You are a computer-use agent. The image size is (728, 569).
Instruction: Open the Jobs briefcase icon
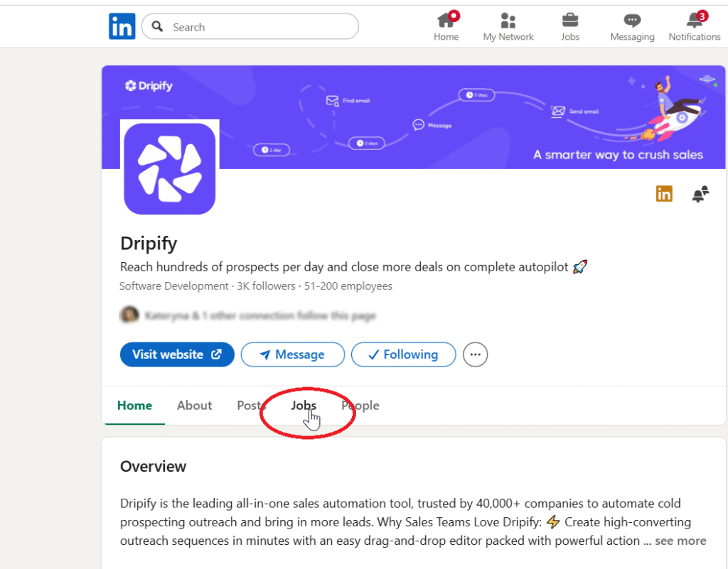point(569,22)
